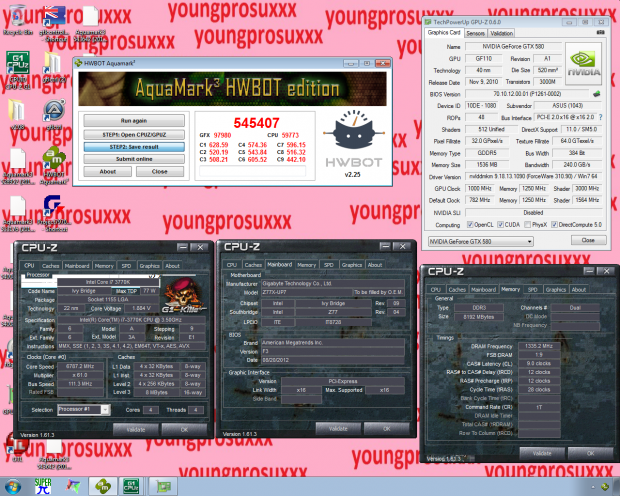Click OK in the middle CPU-Z window
Viewport: 620px width, 496px height.
[x=386, y=428]
